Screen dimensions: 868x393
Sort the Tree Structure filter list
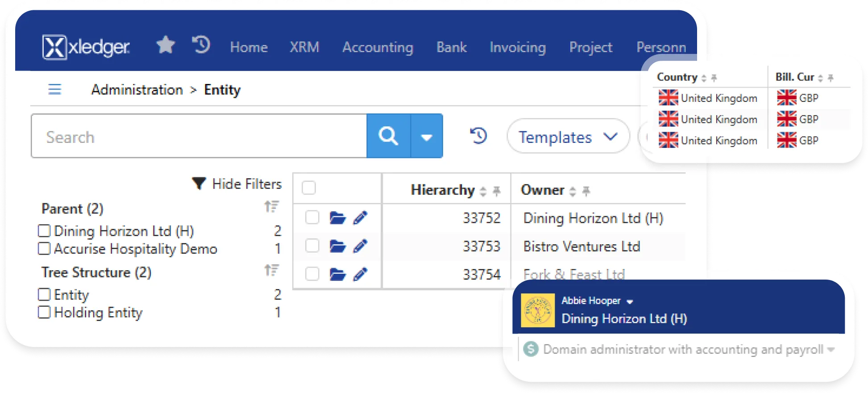271,270
